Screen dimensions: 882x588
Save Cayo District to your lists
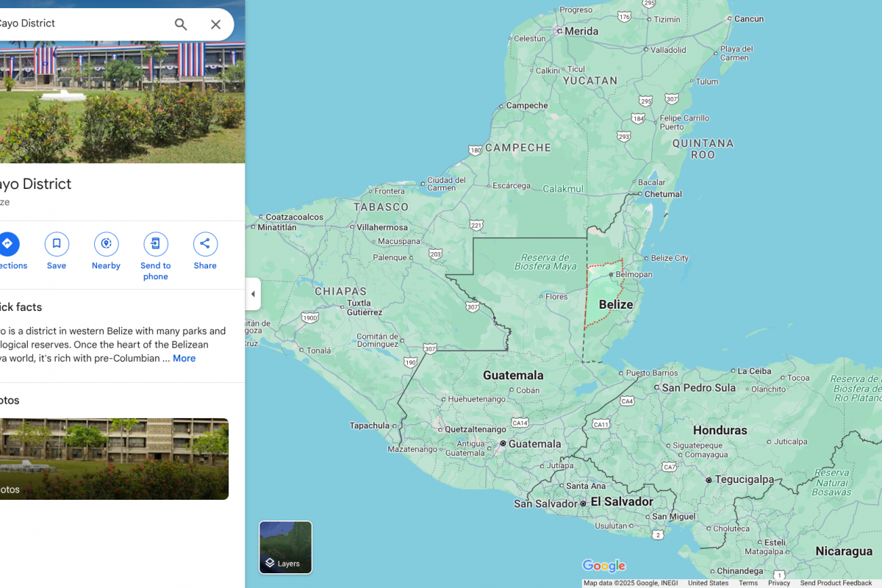click(x=57, y=245)
